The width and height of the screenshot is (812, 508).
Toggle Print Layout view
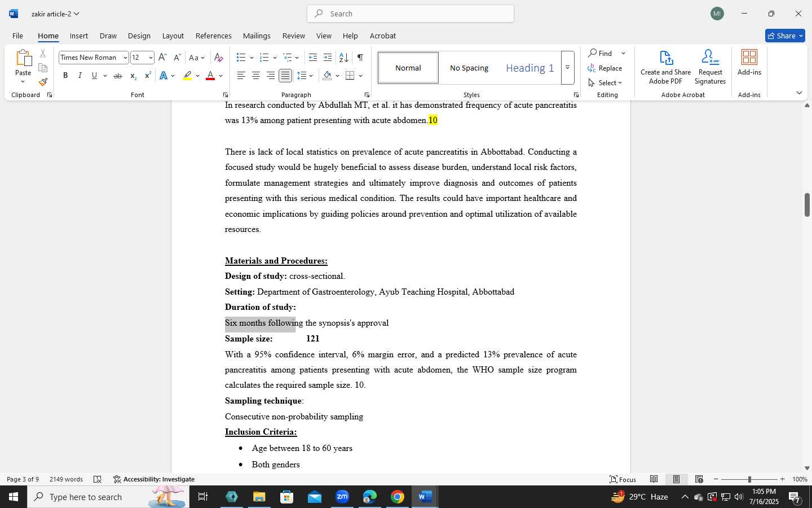[x=676, y=479]
